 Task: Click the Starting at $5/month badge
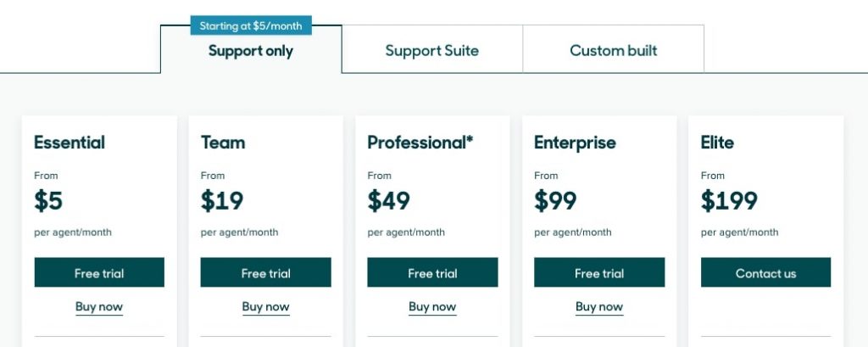coord(251,26)
